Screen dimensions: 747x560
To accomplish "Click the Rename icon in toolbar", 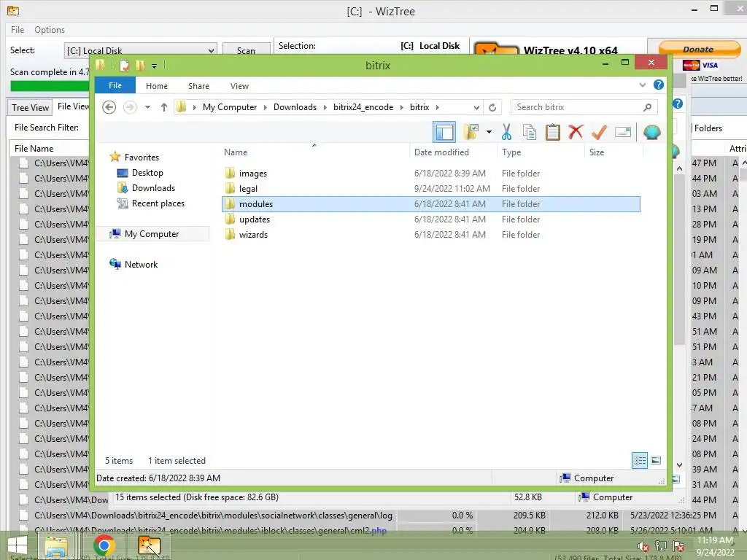I will [623, 132].
